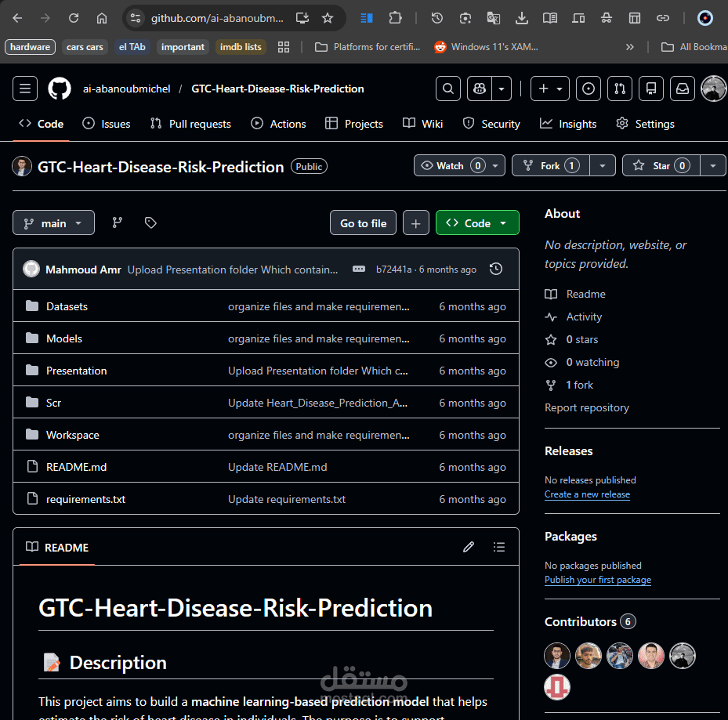Open the 'imdb lists' bookmark

[x=241, y=47]
